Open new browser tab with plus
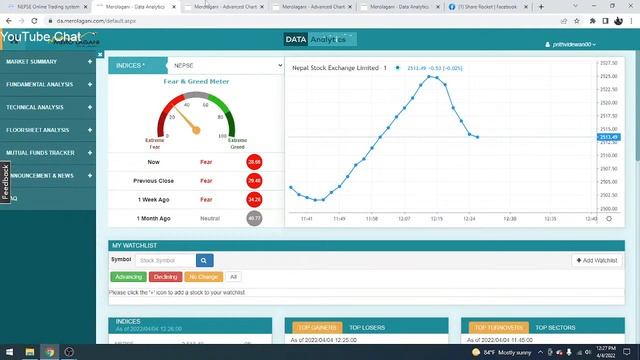The image size is (640, 360). (x=541, y=7)
